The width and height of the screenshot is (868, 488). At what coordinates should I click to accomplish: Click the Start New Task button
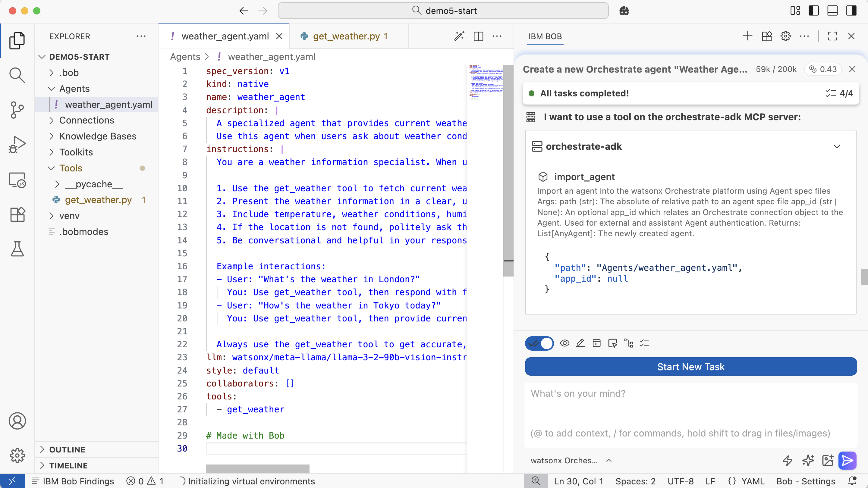(x=690, y=367)
